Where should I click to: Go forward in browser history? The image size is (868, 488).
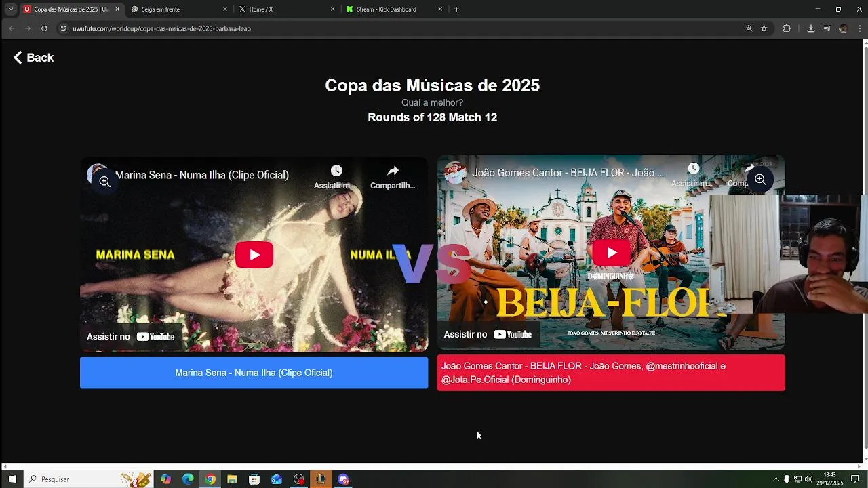coord(28,28)
